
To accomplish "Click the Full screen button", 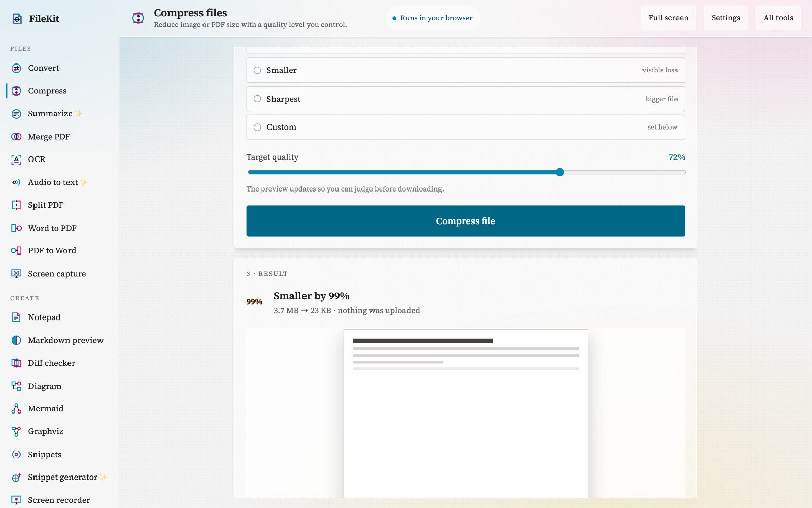I will (x=668, y=18).
